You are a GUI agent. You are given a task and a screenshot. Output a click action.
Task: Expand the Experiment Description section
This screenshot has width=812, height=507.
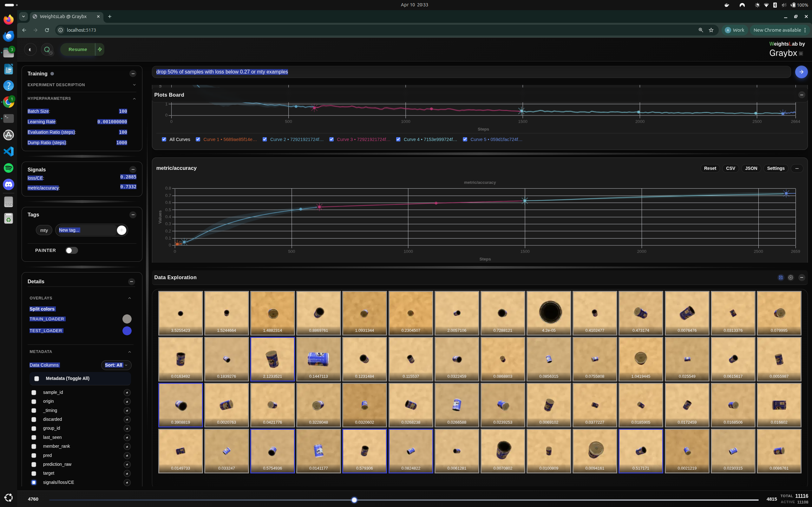click(x=134, y=85)
